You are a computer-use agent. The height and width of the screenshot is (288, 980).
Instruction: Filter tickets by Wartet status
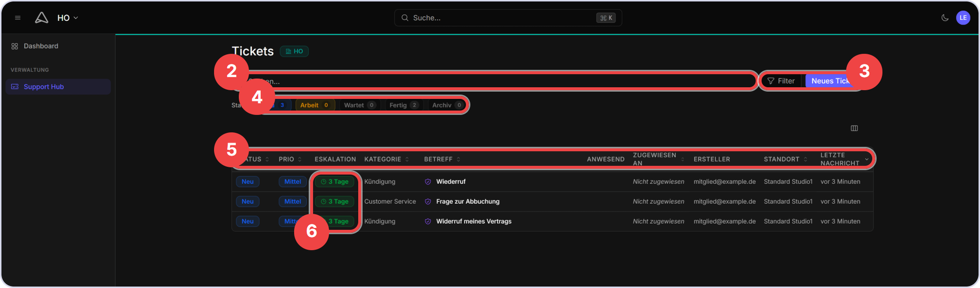pyautogui.click(x=360, y=106)
